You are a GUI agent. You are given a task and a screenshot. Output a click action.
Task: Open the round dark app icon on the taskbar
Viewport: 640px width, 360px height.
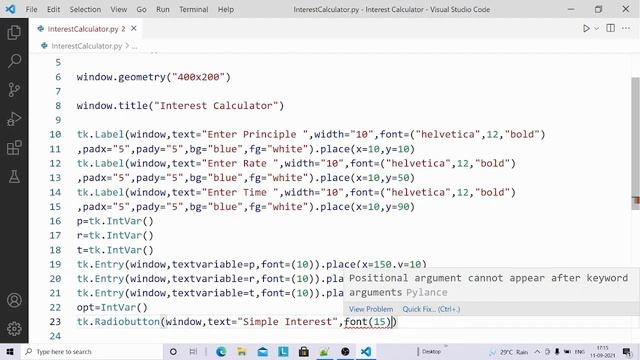pyautogui.click(x=345, y=351)
